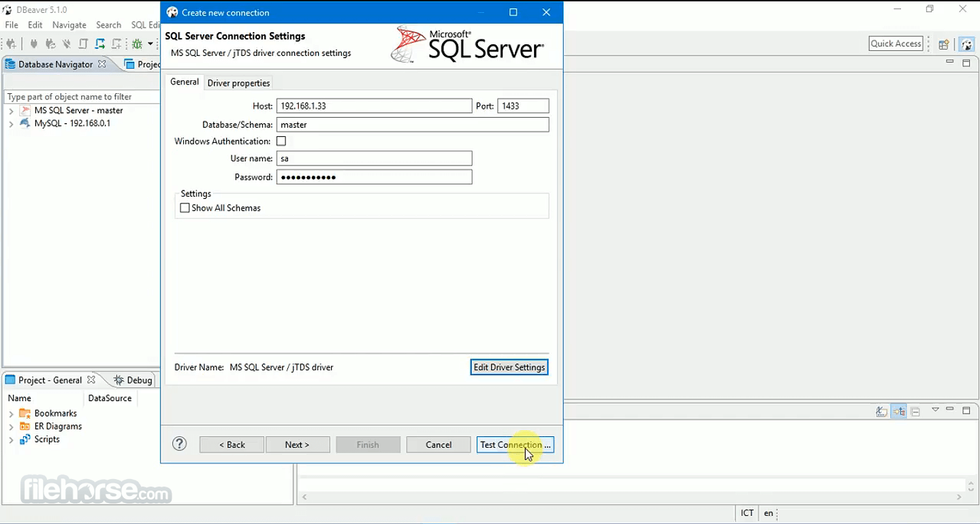The image size is (980, 524).
Task: Maximize the editor area panel
Action: coord(966,63)
